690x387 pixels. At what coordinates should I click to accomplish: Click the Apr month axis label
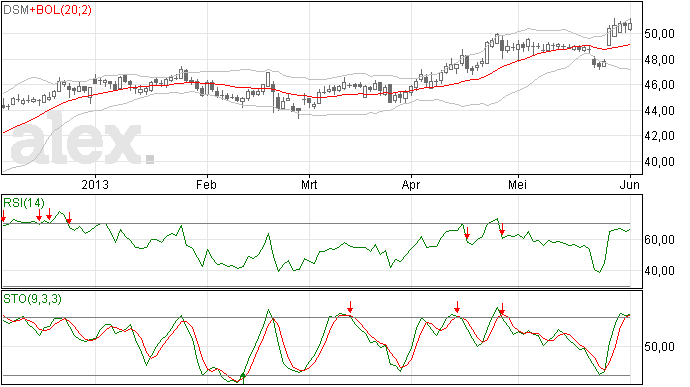click(x=411, y=184)
